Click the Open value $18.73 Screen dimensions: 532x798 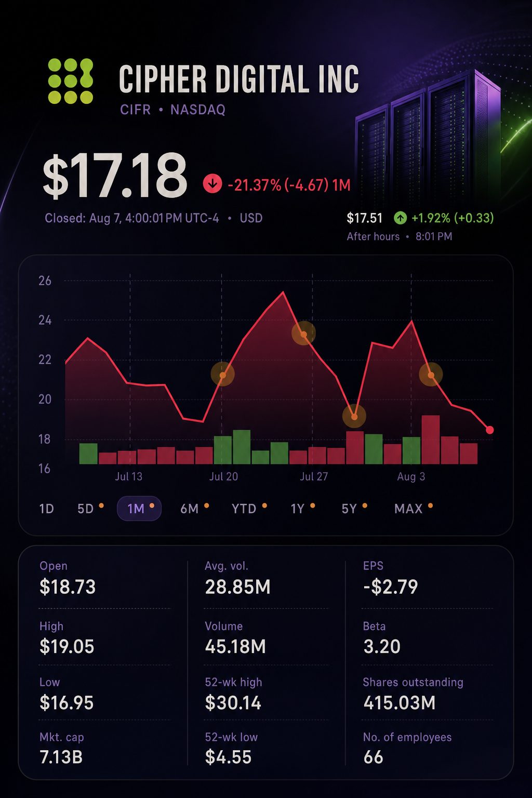(68, 587)
